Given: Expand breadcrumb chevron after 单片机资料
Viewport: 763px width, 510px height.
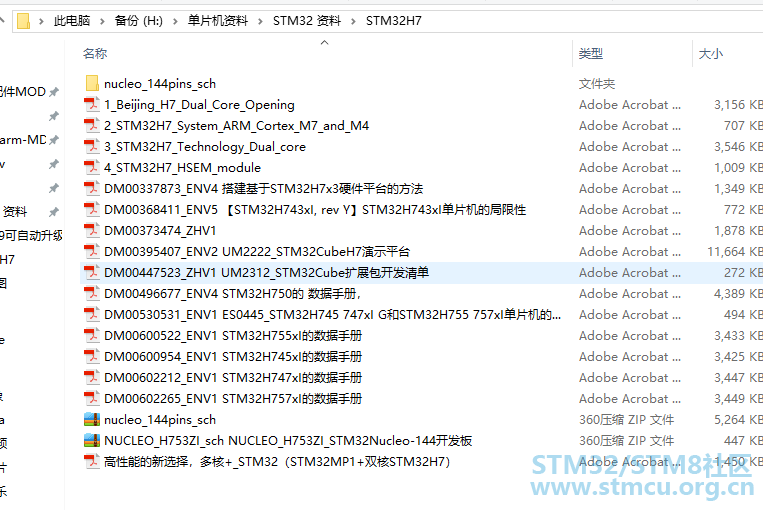Looking at the screenshot, I should click(x=260, y=21).
